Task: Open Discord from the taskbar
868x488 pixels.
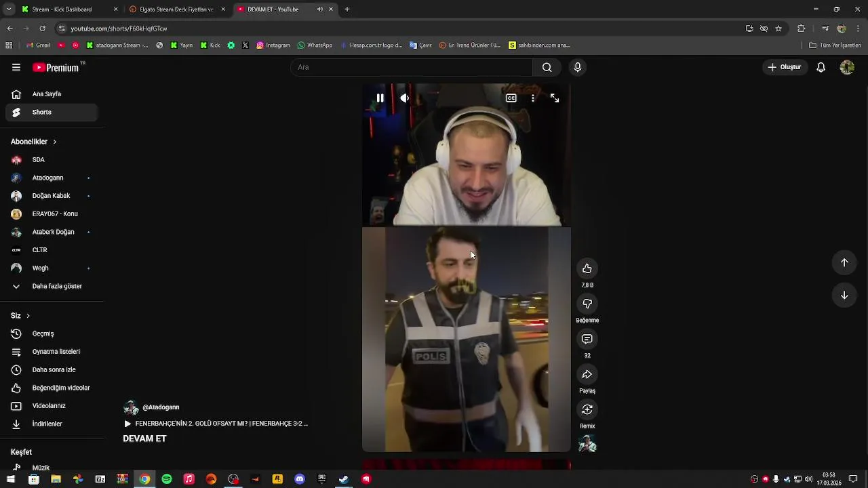Action: (300, 479)
